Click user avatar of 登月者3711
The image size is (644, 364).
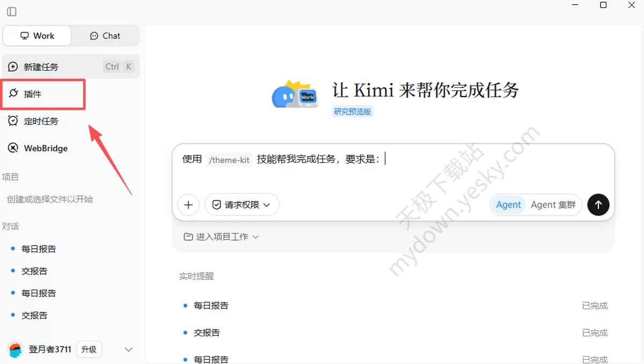[x=16, y=350]
